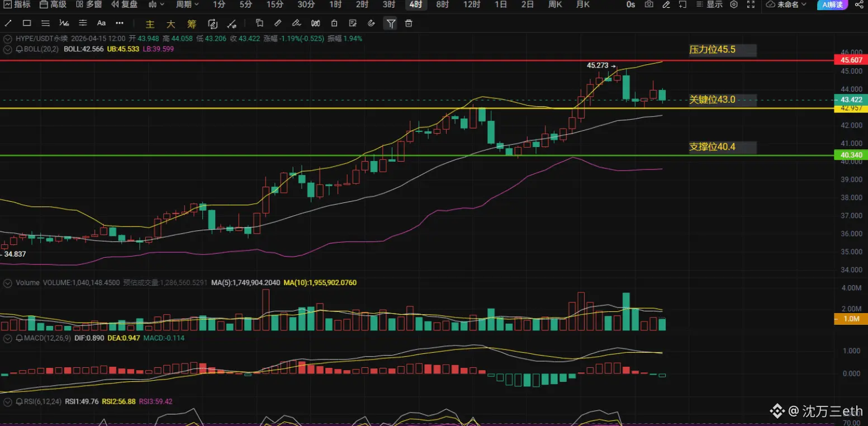This screenshot has height=426, width=868.
Task: Click the MACD indicator alert bell
Action: point(20,338)
